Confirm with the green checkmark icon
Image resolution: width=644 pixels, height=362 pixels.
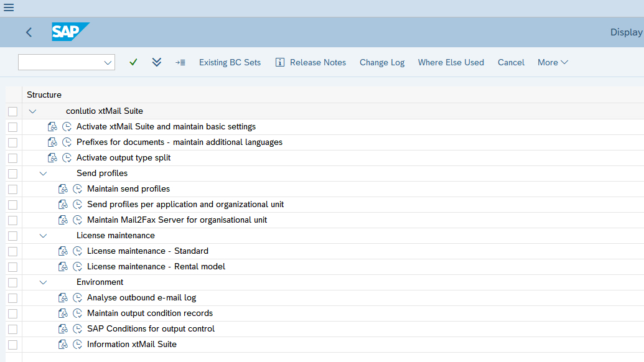[x=133, y=62]
